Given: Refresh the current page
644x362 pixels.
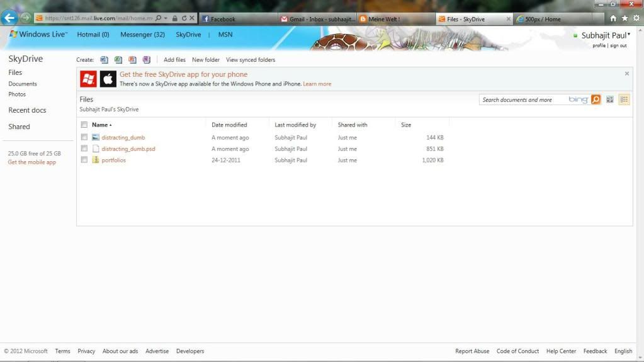Looking at the screenshot, I should click(x=184, y=18).
